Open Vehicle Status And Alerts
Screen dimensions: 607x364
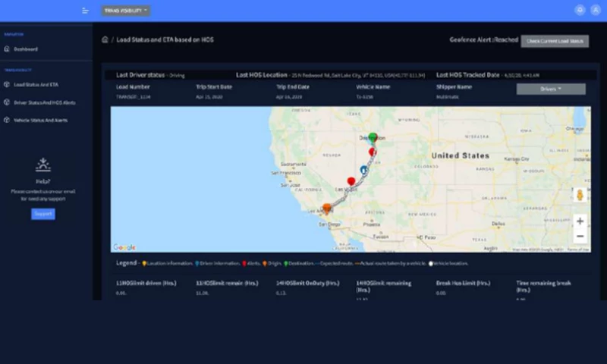coord(41,121)
